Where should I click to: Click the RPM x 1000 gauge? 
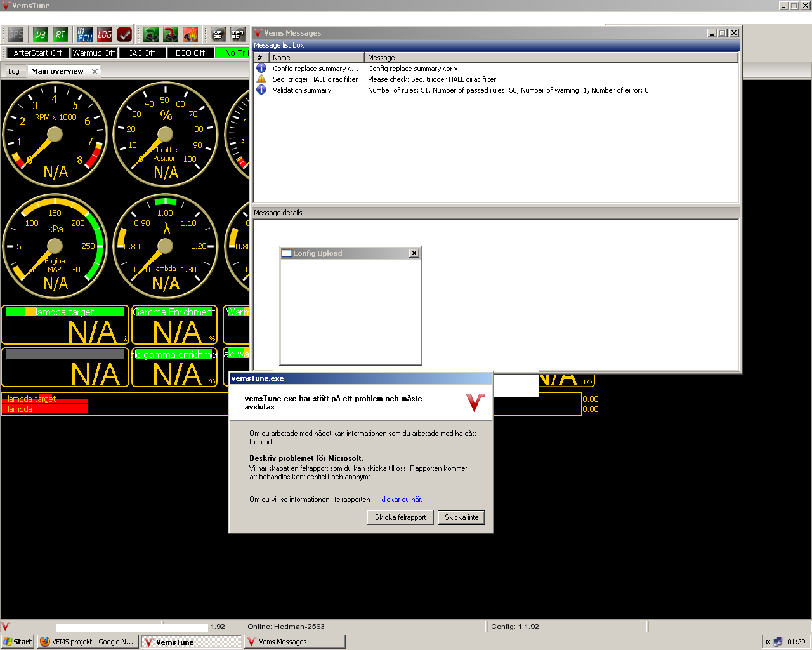coord(55,135)
